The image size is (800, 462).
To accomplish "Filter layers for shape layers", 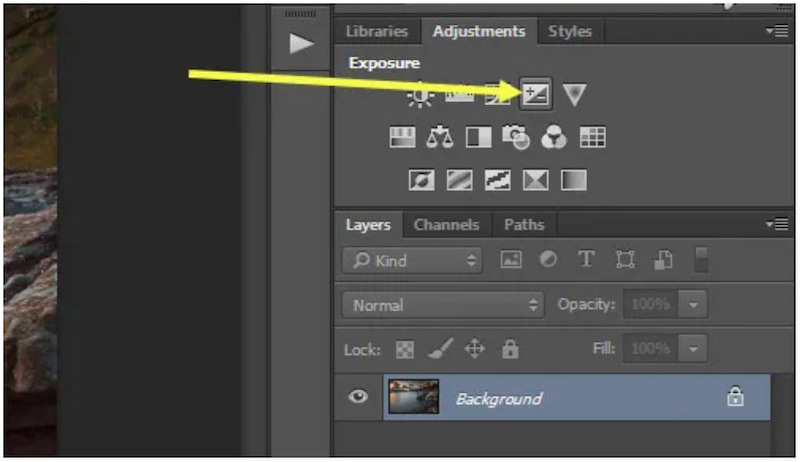I will click(625, 260).
